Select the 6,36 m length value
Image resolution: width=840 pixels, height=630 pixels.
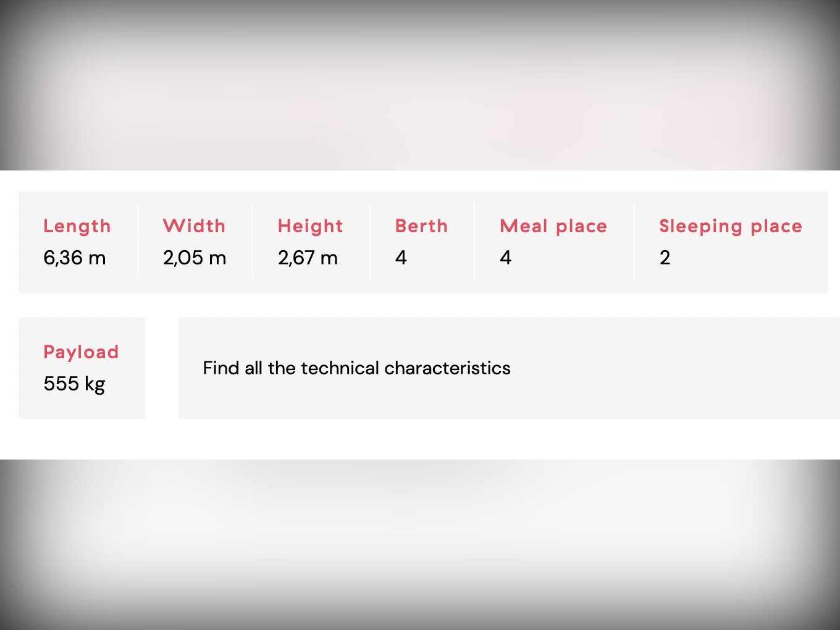click(75, 258)
